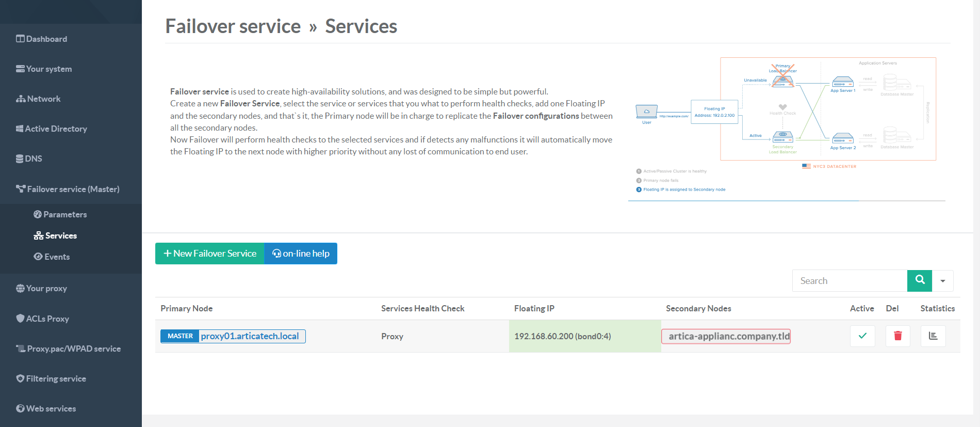Click Floating IP 192.168.60.200 (bond0:4) cell
The image size is (980, 427).
[x=585, y=336]
